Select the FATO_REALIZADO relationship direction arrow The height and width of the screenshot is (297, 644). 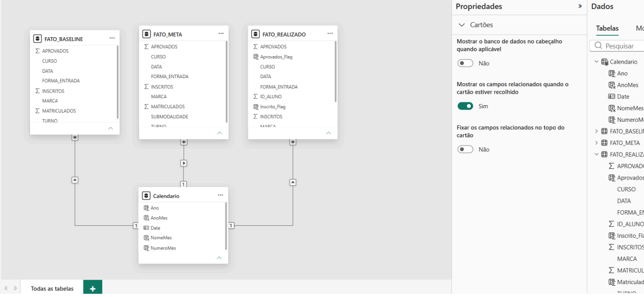coord(293,182)
